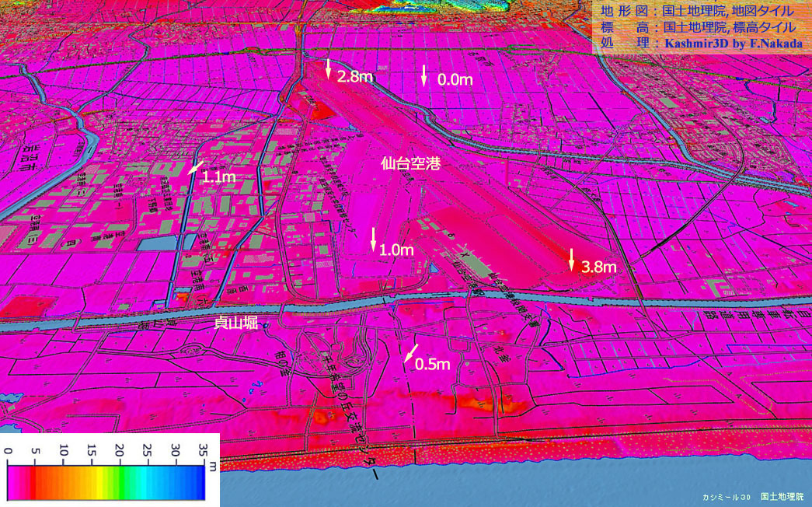Click the 1.1m elevation label

click(x=219, y=177)
